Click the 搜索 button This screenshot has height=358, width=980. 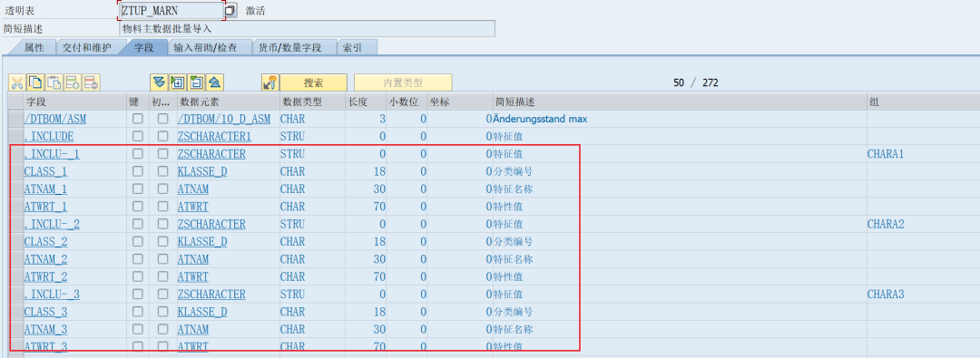(313, 82)
